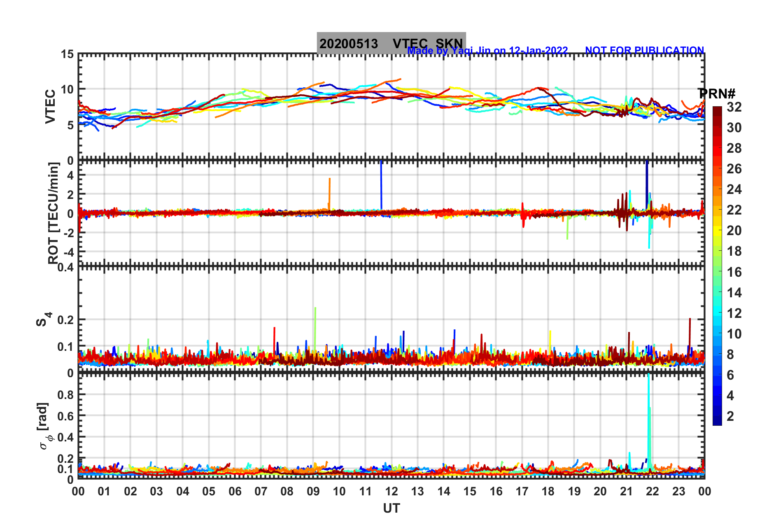Click the ROT axis tick label '-4'
This screenshot has width=783, height=532.
click(x=69, y=252)
